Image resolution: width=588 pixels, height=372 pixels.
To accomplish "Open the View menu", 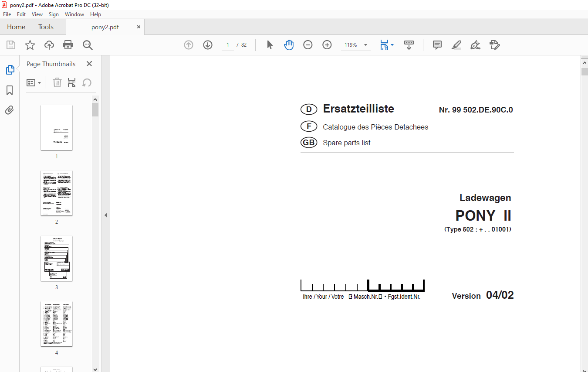I will click(x=37, y=14).
